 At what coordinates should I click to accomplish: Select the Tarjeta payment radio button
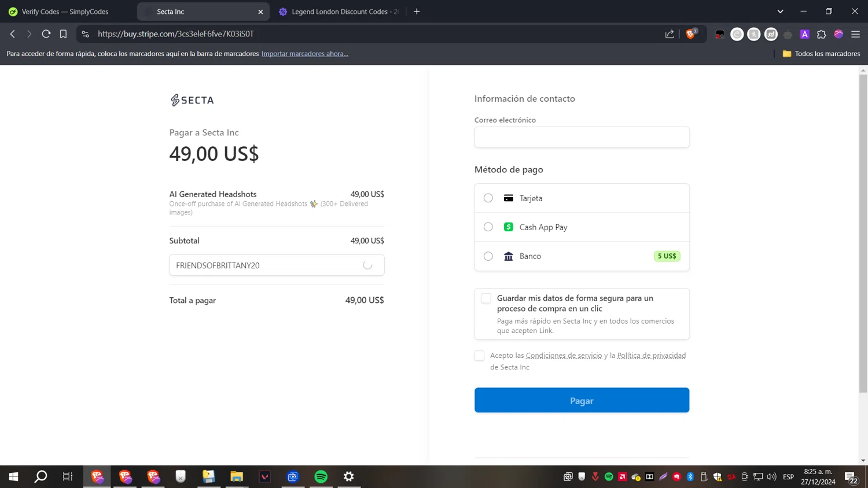point(488,198)
